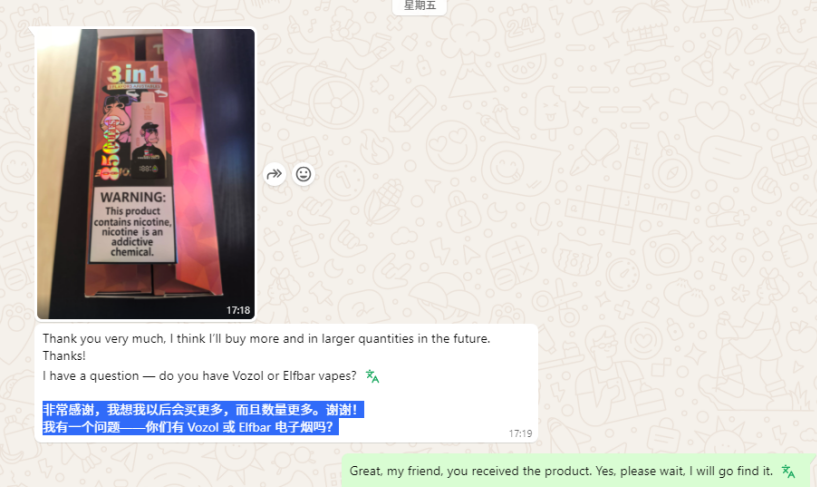Click the 17:18 timestamp on the photo
This screenshot has width=817, height=487.
[238, 310]
